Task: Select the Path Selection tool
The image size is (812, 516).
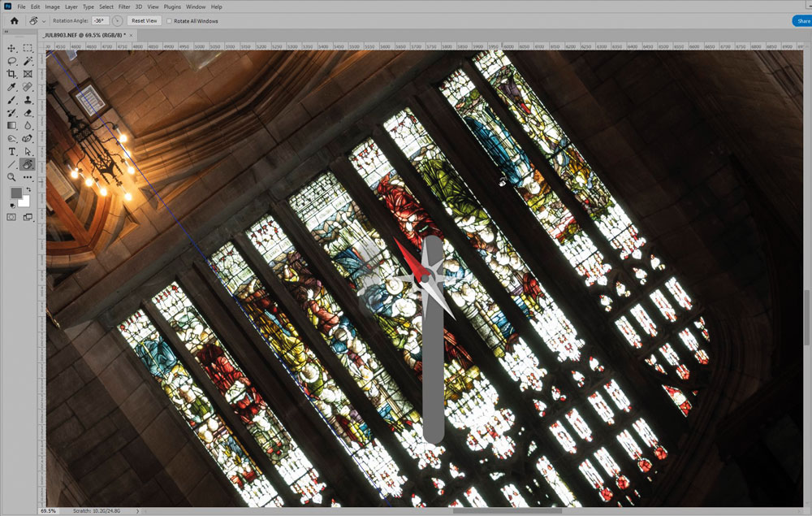Action: click(x=28, y=151)
